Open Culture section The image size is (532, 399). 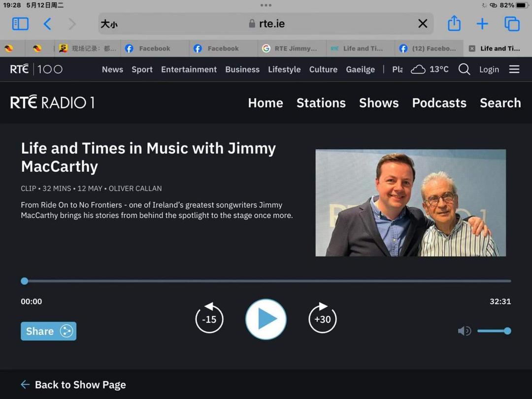click(323, 69)
